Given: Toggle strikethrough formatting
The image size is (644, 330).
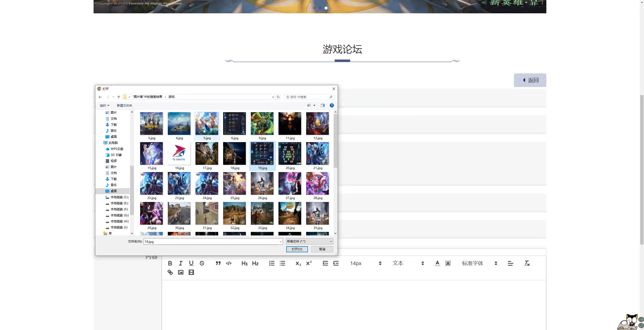Looking at the screenshot, I should tap(202, 263).
